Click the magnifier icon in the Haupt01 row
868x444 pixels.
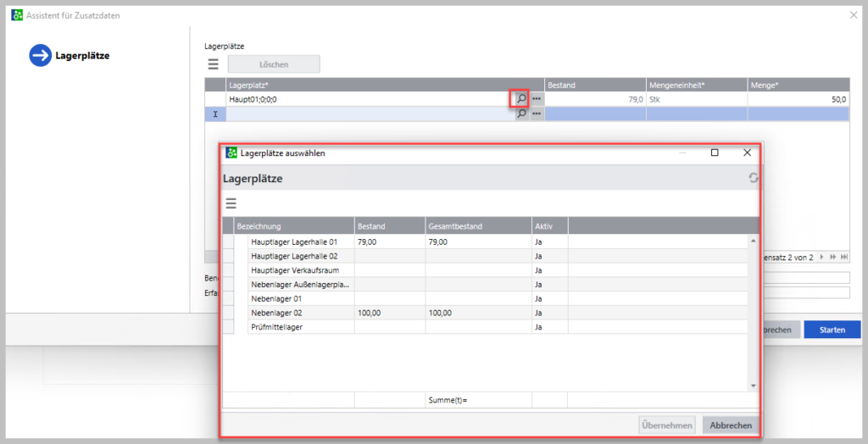point(520,99)
